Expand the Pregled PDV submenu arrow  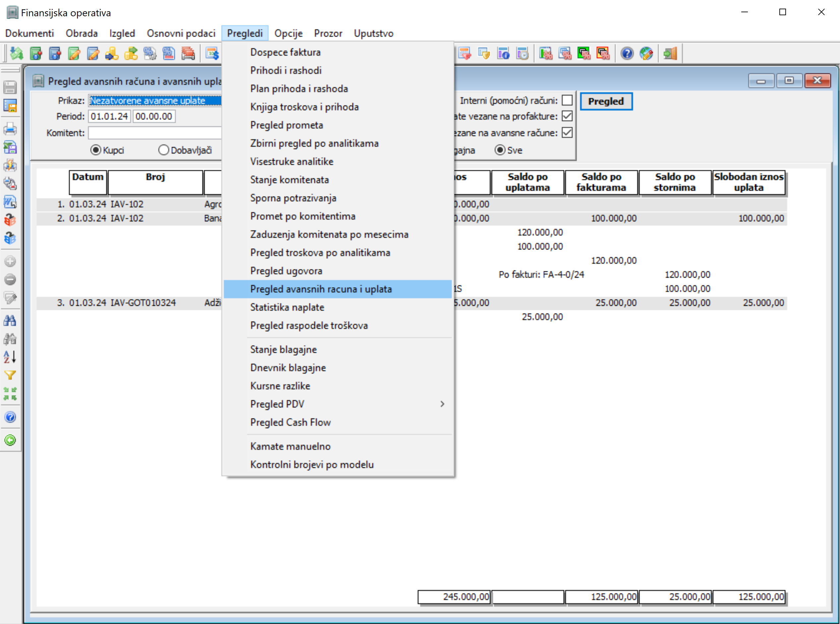442,404
